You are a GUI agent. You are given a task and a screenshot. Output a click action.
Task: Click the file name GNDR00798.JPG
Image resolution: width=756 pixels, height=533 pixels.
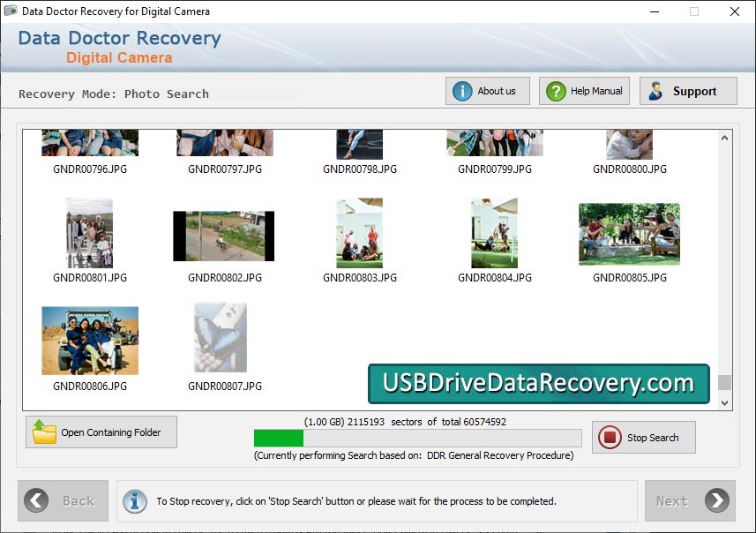(360, 169)
